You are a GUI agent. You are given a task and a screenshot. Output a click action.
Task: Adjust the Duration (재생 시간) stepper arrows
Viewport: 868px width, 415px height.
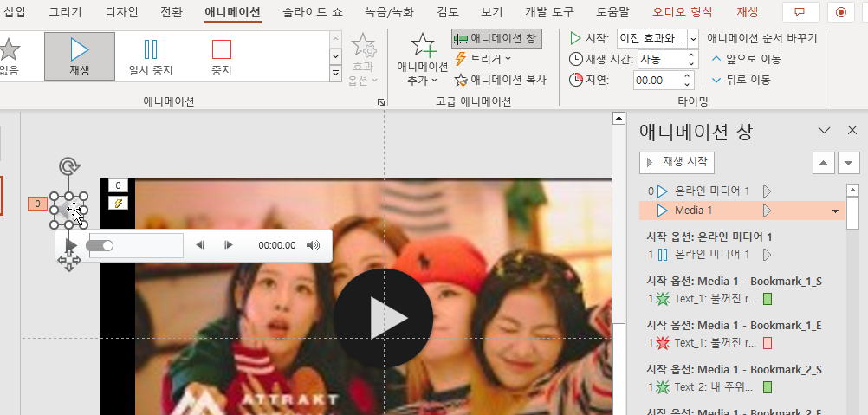(x=691, y=59)
